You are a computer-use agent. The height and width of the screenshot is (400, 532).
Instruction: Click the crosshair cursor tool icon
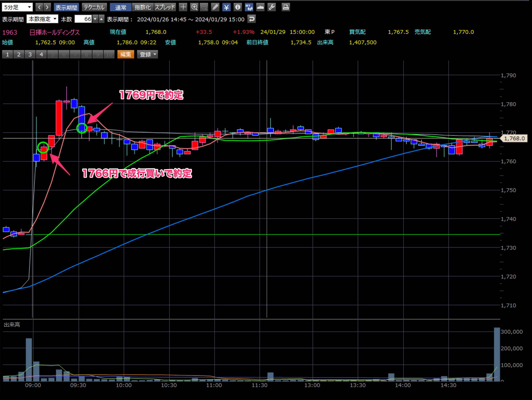pos(183,7)
